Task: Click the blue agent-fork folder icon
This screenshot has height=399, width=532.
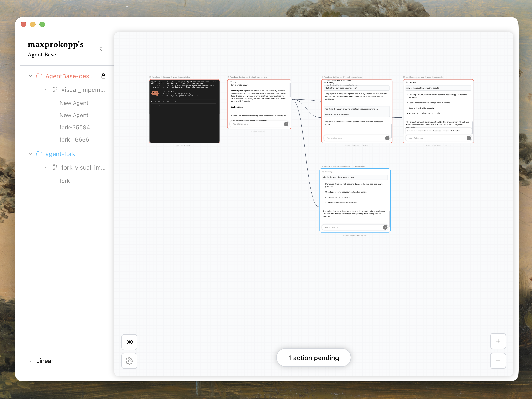Action: [39, 154]
